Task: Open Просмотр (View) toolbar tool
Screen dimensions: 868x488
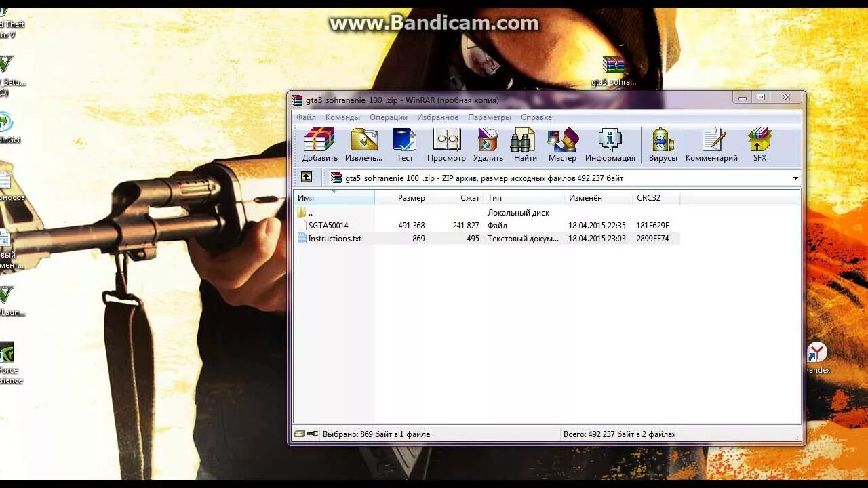Action: (x=446, y=144)
